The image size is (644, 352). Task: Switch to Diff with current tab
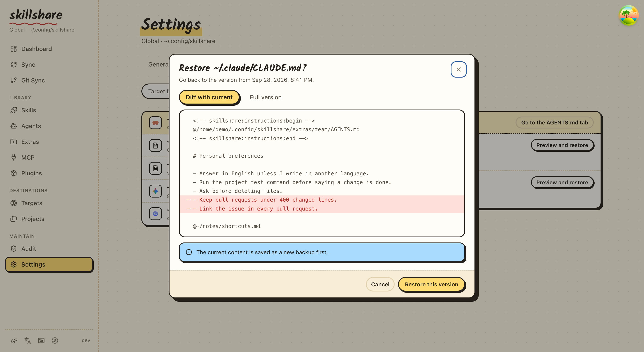209,97
